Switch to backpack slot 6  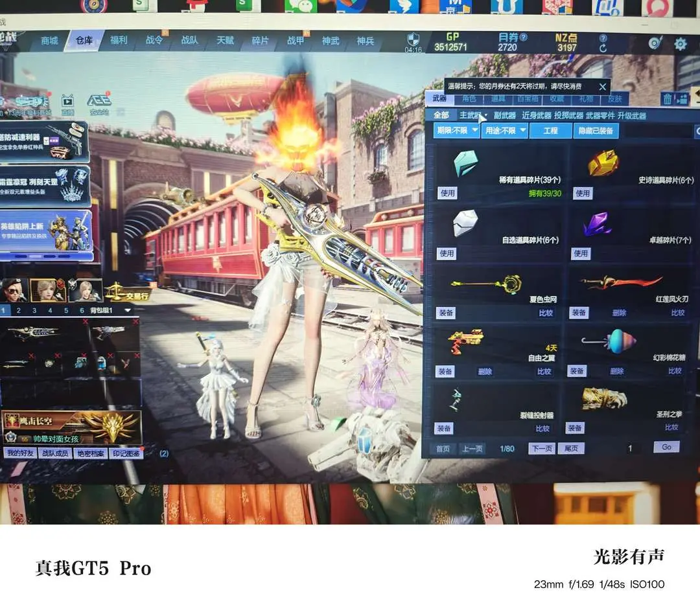point(82,310)
